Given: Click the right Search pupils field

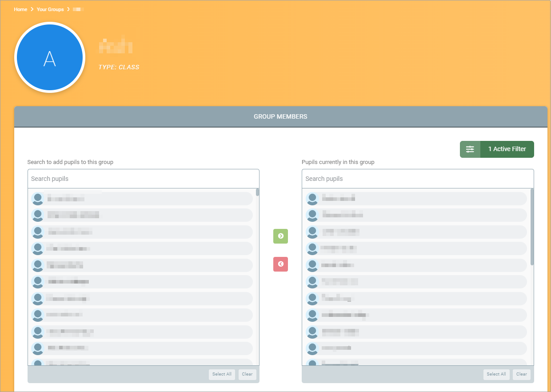Looking at the screenshot, I should coord(418,178).
